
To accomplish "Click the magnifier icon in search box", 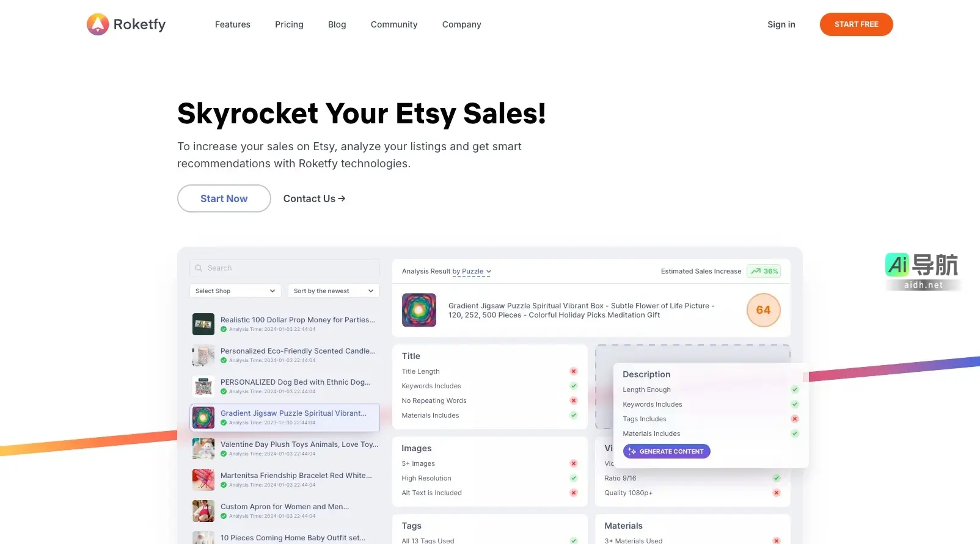I will [x=199, y=268].
